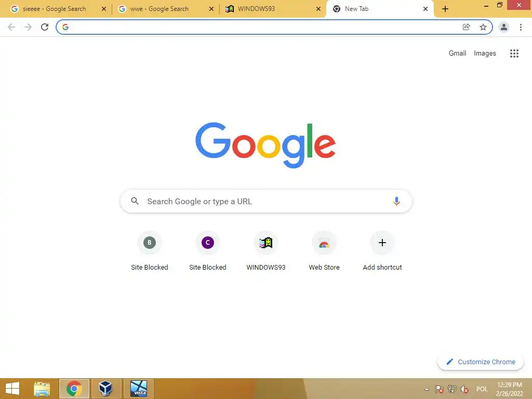Bookmark this tab with the star icon
This screenshot has height=399, width=532.
point(483,27)
